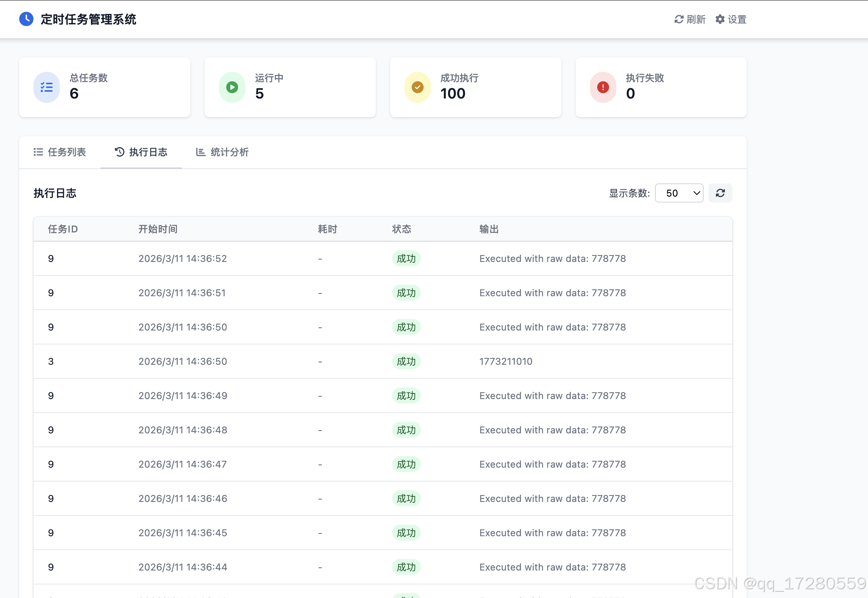Reload logs with the refresh icon button

(720, 193)
